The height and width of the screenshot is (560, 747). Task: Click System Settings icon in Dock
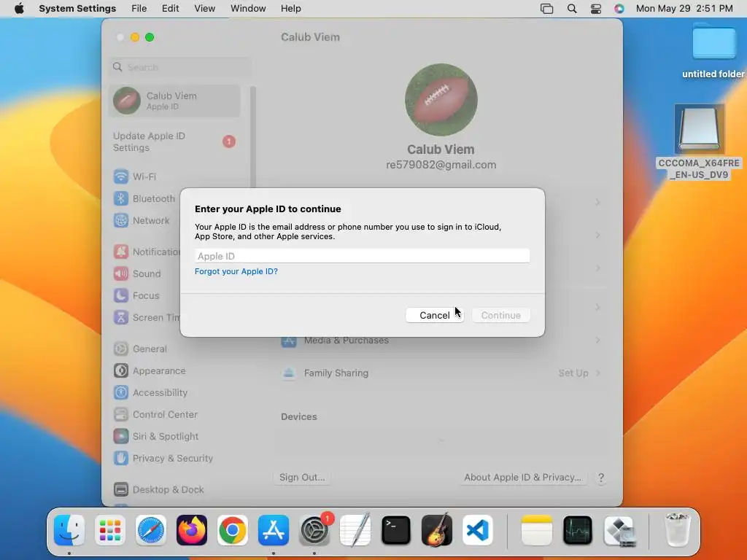point(314,530)
